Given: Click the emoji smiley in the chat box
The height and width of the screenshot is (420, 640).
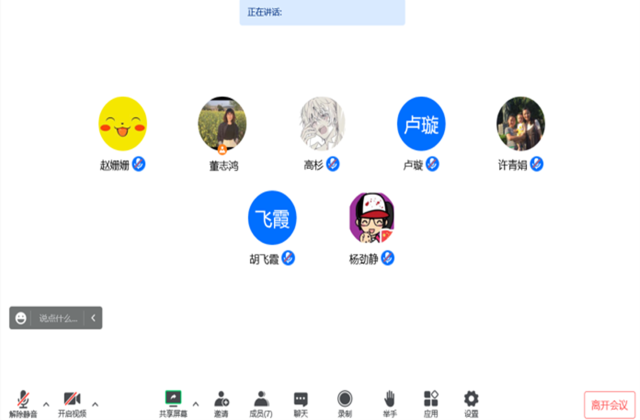Looking at the screenshot, I should tap(21, 318).
